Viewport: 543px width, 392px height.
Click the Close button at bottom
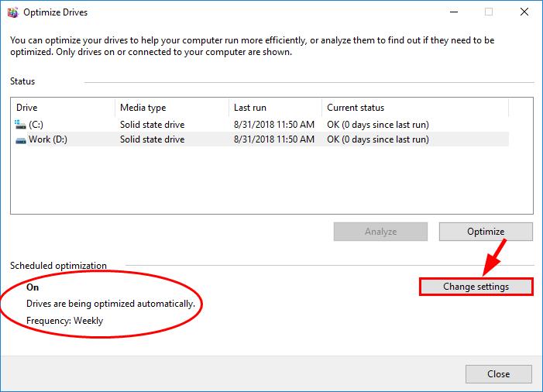click(x=498, y=374)
